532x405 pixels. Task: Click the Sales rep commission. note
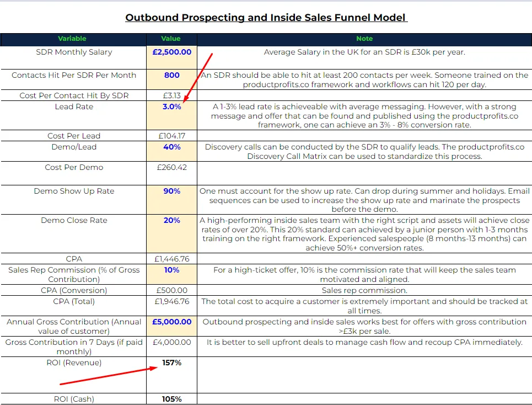[364, 290]
